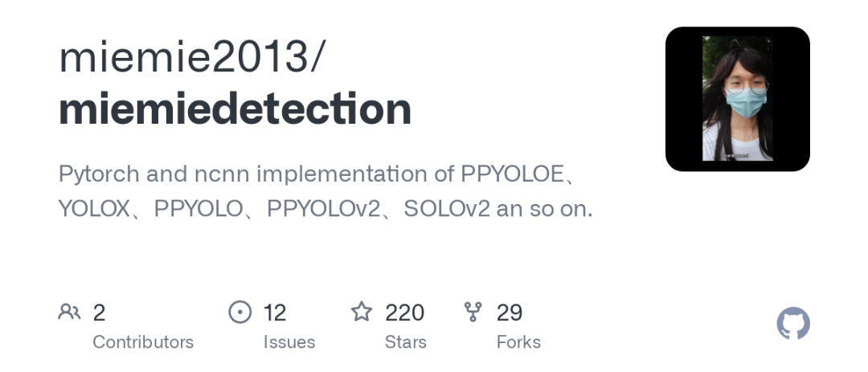
Task: Select the issue count of 12
Action: (275, 312)
